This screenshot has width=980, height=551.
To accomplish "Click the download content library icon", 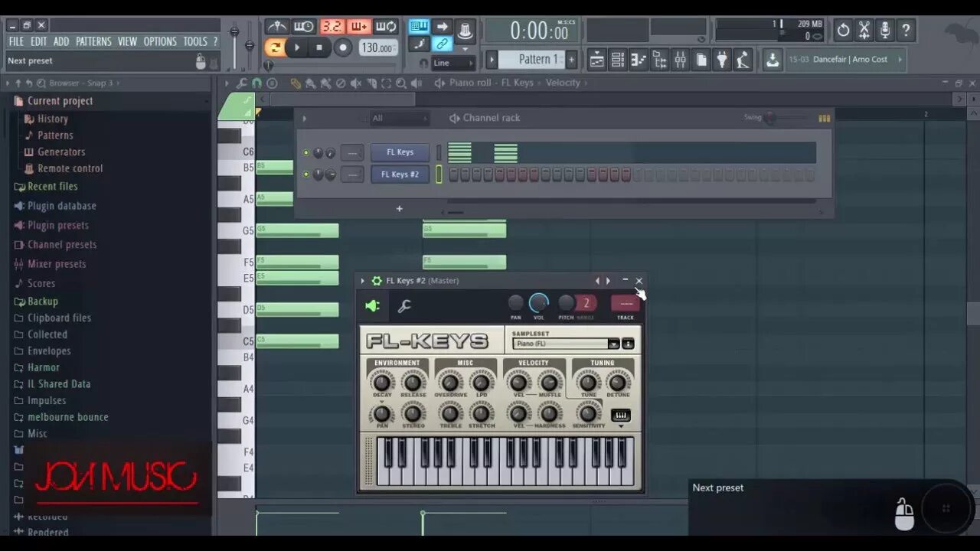I will (773, 60).
